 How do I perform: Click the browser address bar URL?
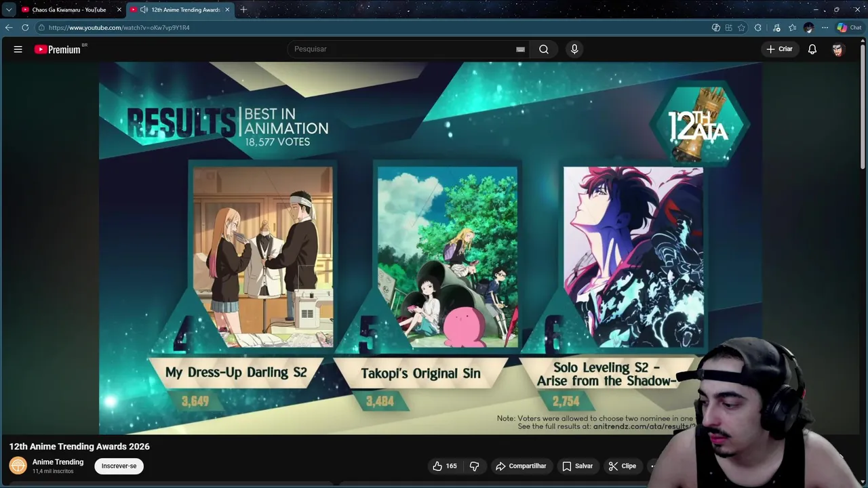point(119,28)
